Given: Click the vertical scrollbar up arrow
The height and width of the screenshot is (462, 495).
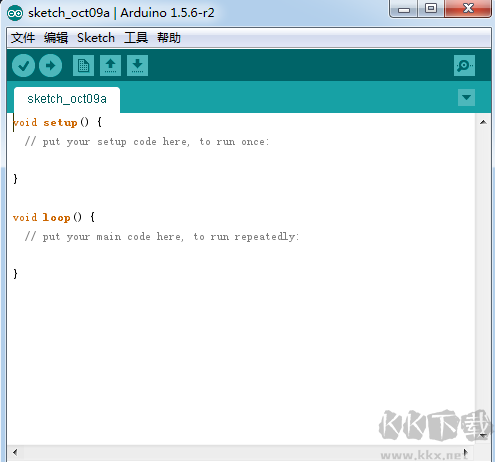Looking at the screenshot, I should (x=483, y=122).
